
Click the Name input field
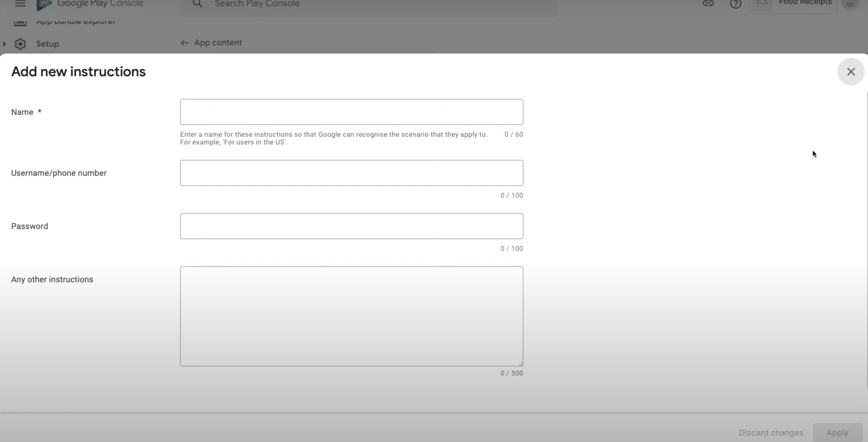351,112
